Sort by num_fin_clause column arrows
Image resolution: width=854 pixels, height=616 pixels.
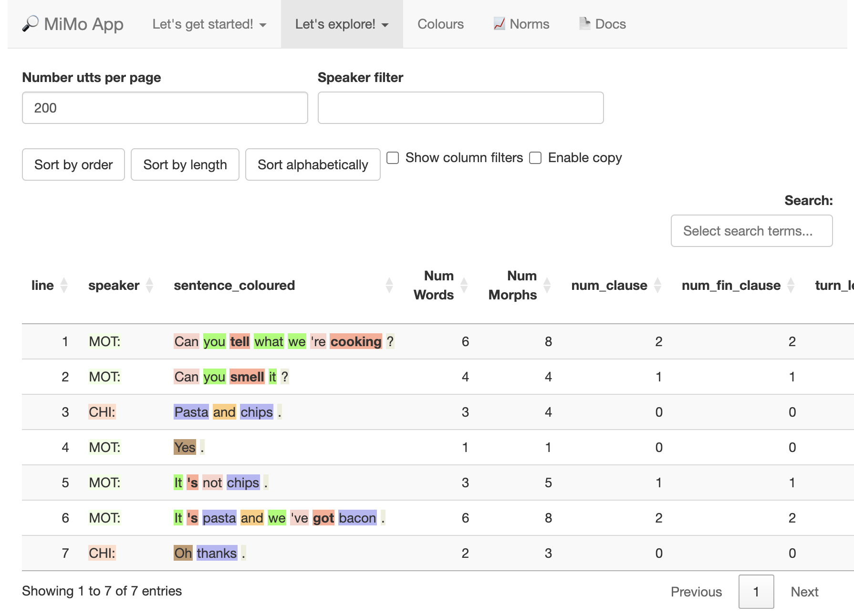point(791,285)
